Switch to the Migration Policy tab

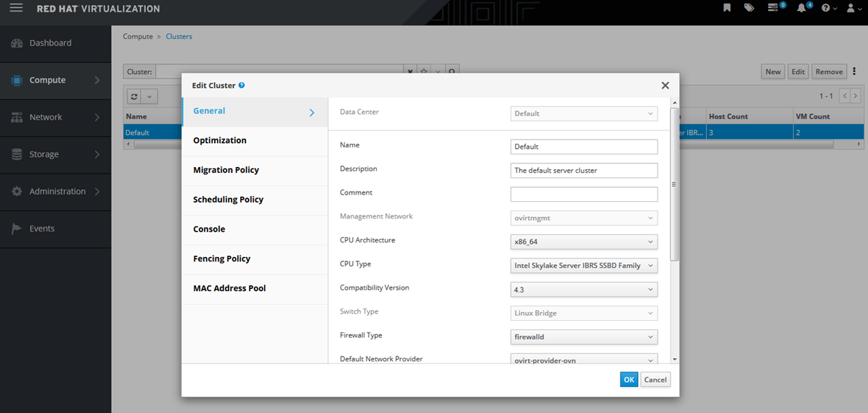click(x=255, y=170)
